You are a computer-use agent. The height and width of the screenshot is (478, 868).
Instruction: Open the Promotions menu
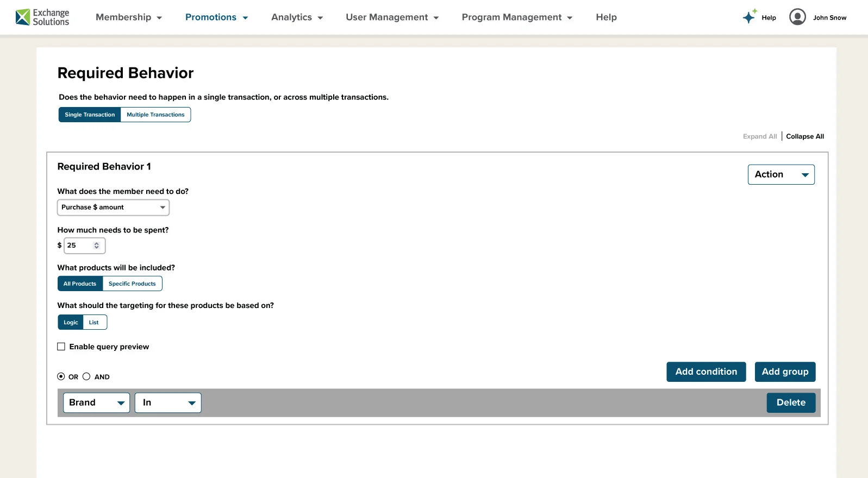pyautogui.click(x=216, y=17)
